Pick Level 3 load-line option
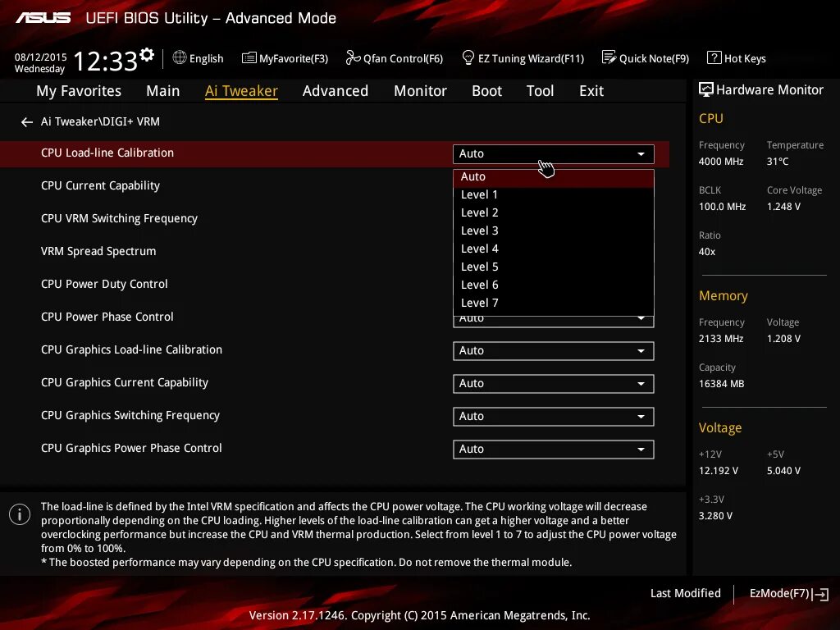The width and height of the screenshot is (840, 630). pyautogui.click(x=554, y=231)
